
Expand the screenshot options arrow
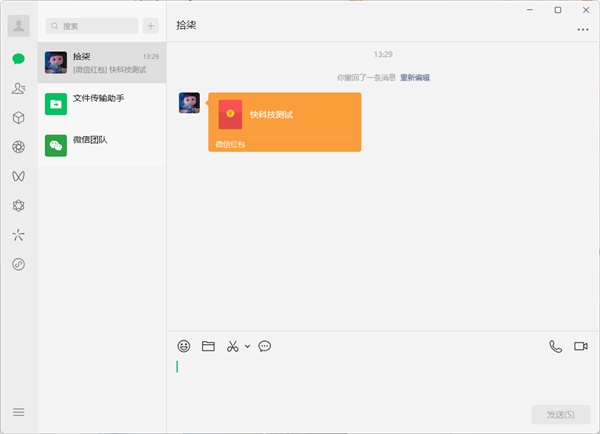coord(248,346)
